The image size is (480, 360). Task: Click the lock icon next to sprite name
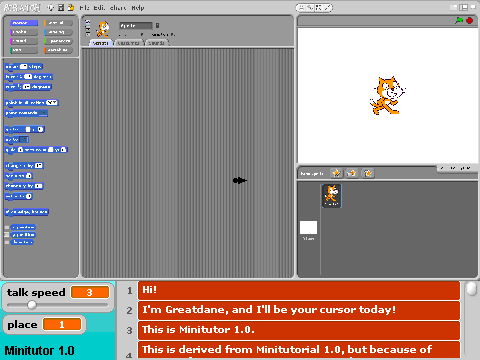point(157,25)
